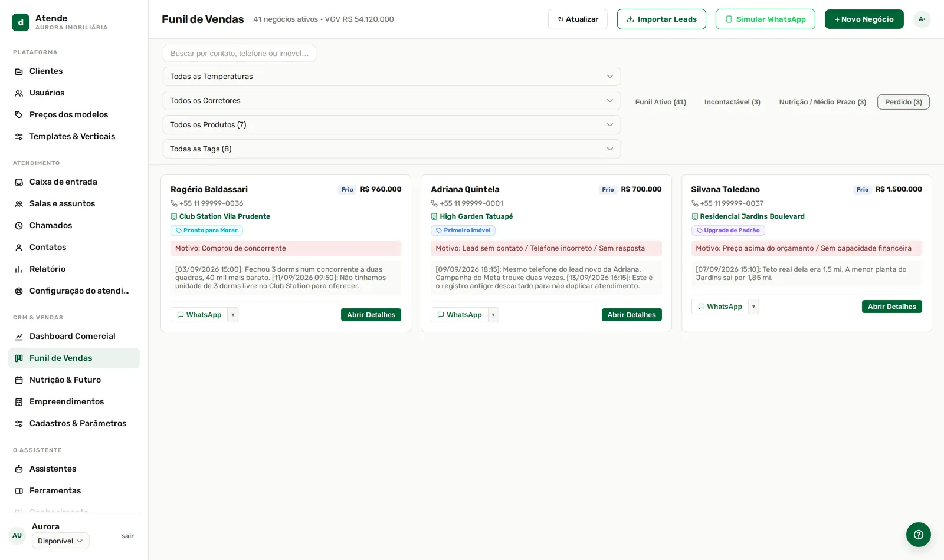Go to Nutrição & Futuro

pos(74,380)
